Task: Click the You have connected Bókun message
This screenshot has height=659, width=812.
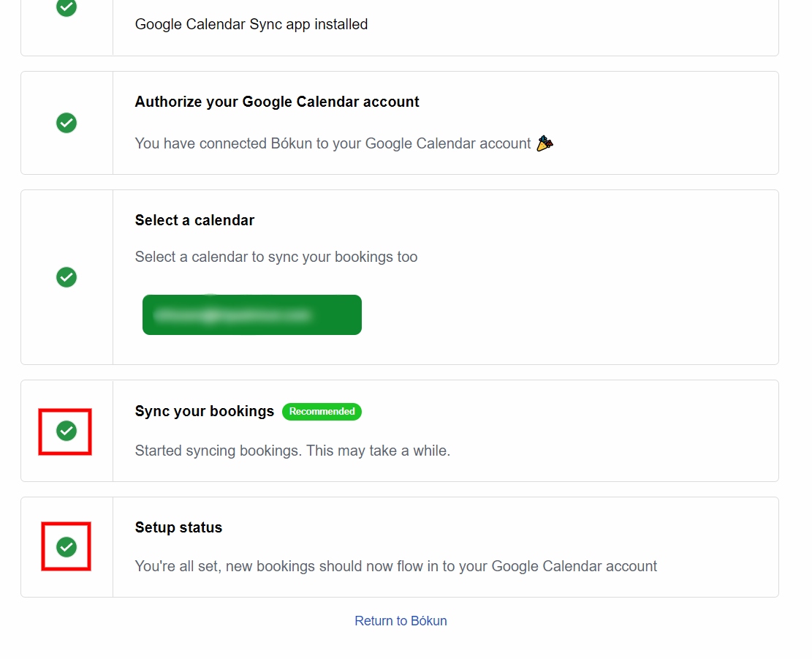Action: coord(333,143)
